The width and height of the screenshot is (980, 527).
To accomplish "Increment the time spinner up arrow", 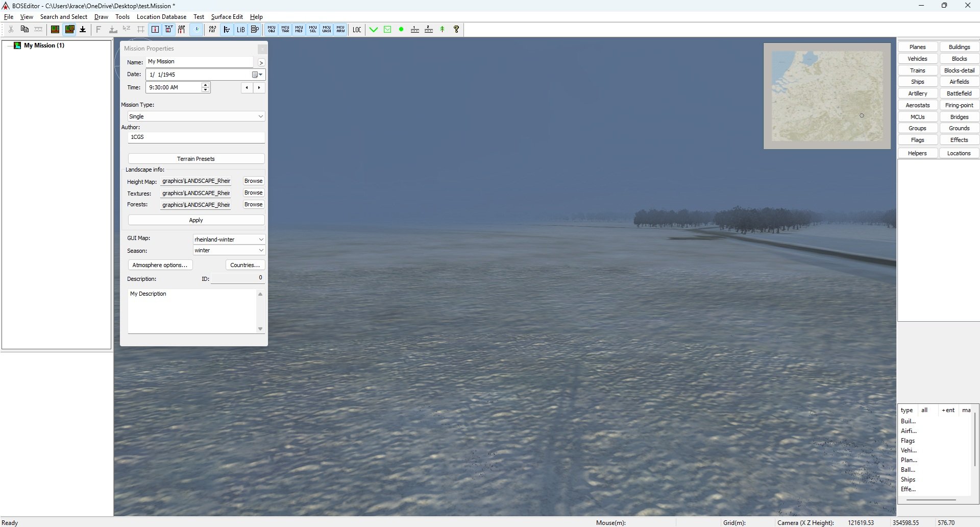I will click(x=205, y=85).
